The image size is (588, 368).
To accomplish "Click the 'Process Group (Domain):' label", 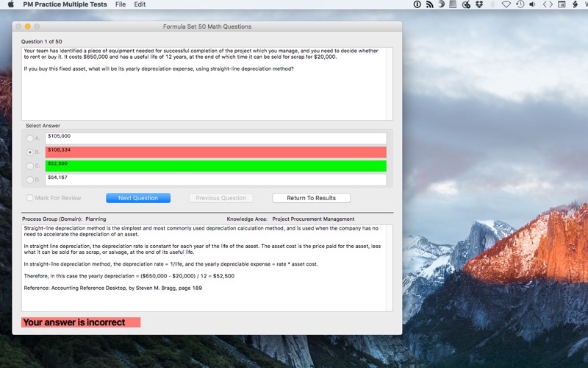I will click(52, 219).
